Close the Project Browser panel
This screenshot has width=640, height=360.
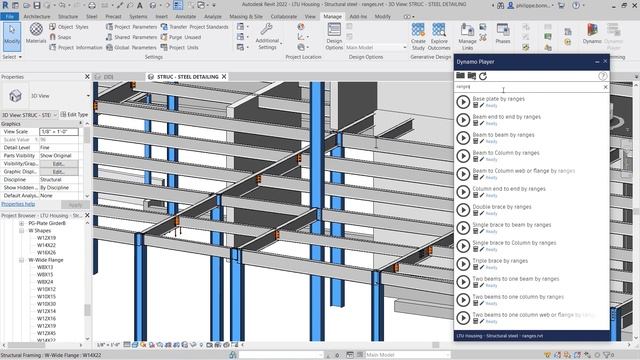point(87,215)
